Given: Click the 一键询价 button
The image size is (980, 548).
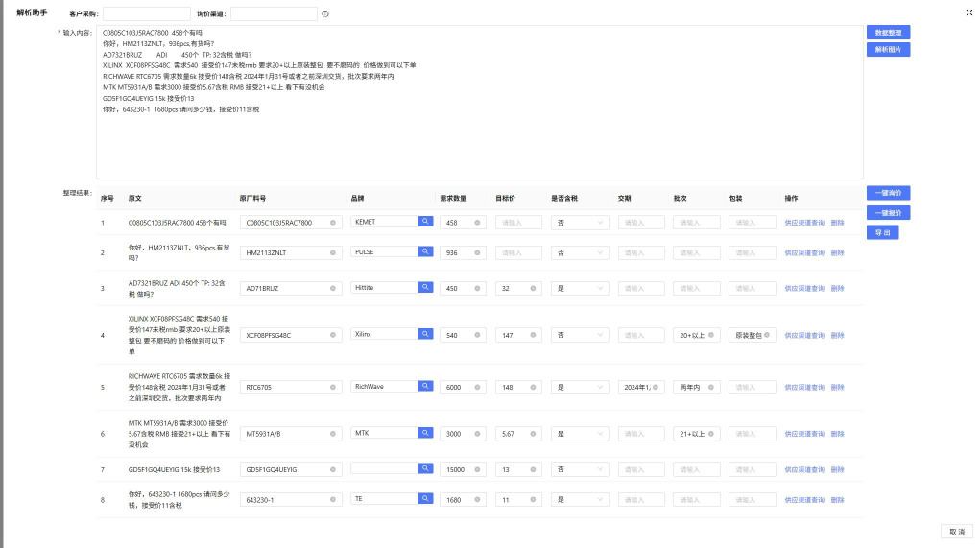Looking at the screenshot, I should coord(888,193).
